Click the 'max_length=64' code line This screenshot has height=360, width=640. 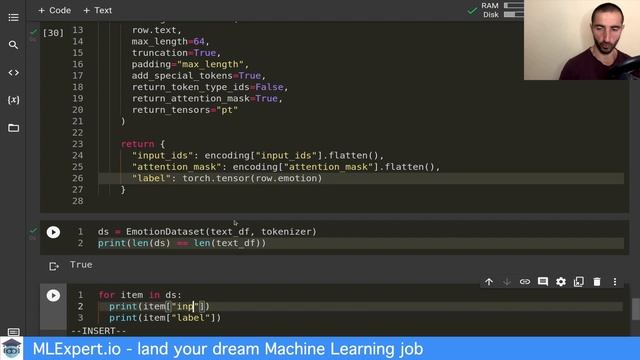coord(171,41)
